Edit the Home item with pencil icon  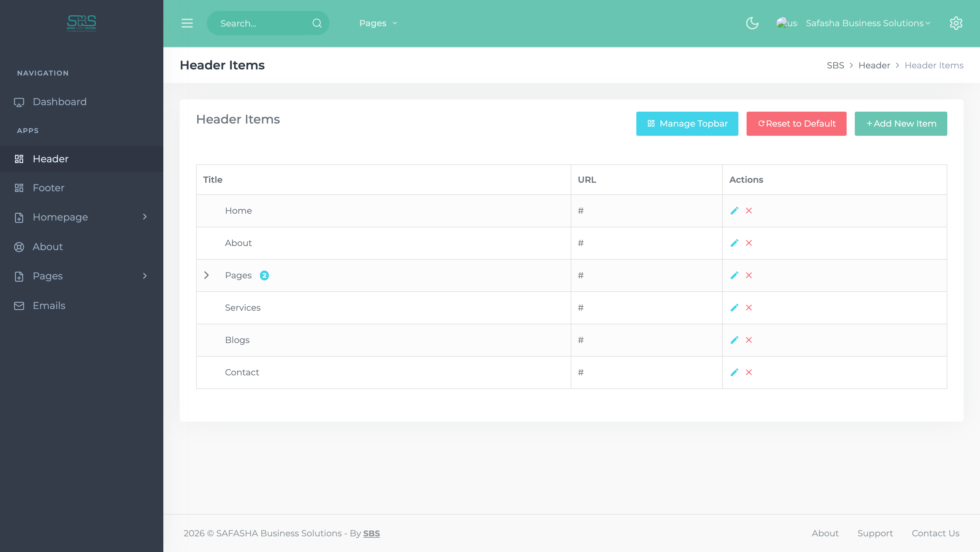tap(734, 211)
